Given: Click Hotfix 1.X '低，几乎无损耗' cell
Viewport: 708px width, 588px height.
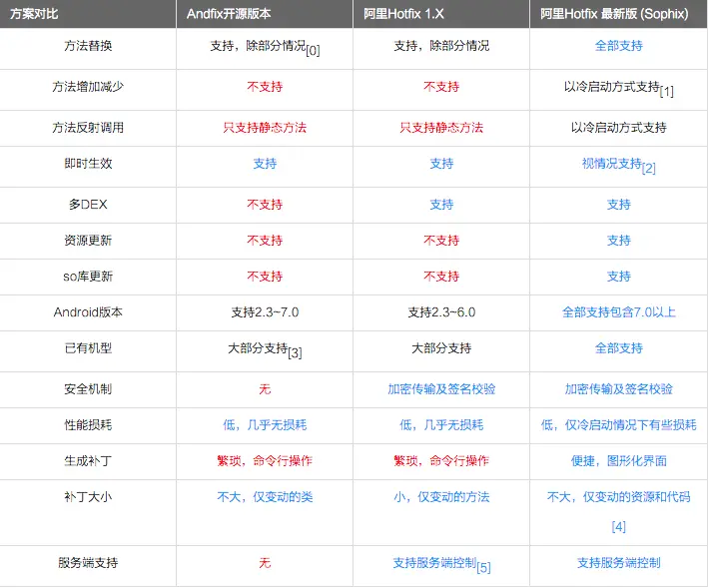Looking at the screenshot, I should 441,424.
